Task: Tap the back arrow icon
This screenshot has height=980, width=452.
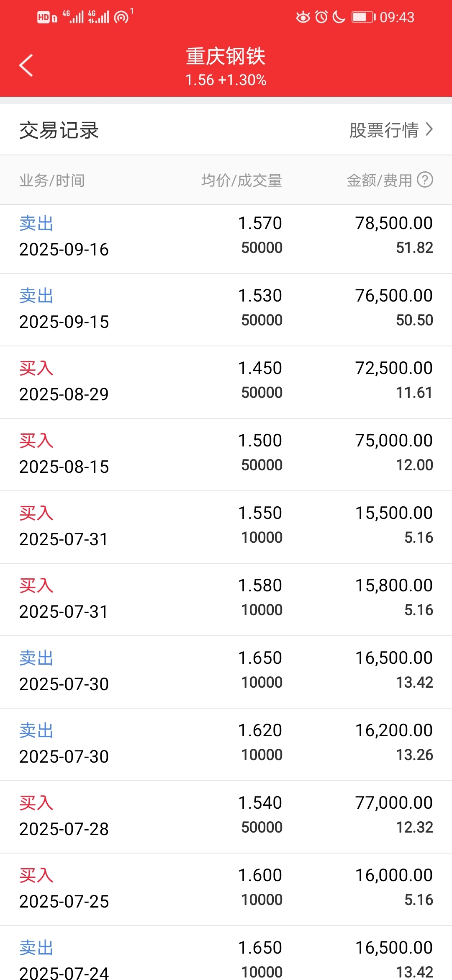Action: click(x=26, y=65)
